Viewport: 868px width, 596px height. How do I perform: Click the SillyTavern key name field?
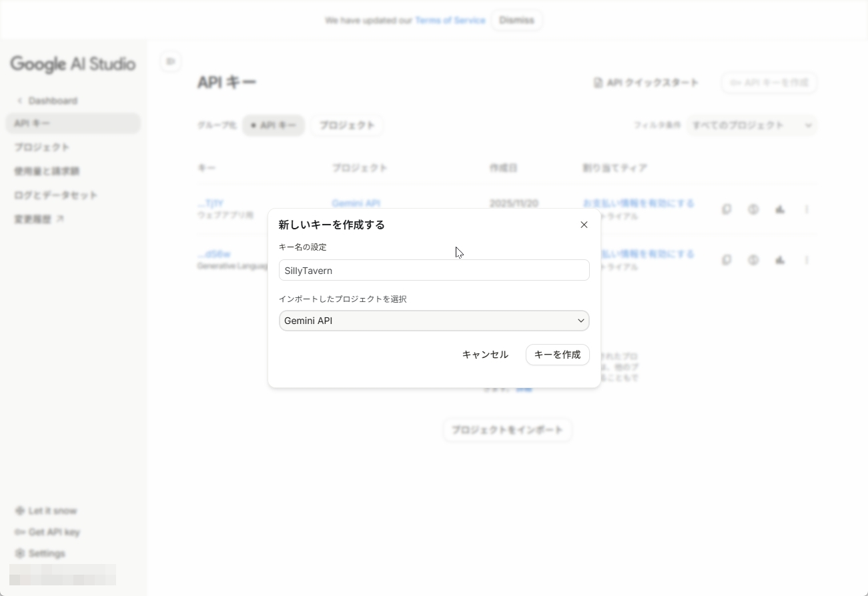point(434,270)
